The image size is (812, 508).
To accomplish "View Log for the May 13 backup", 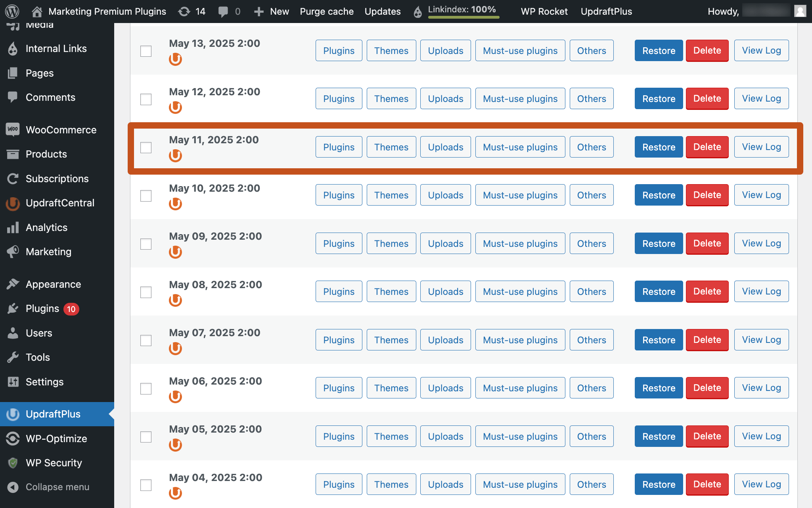I will pyautogui.click(x=761, y=50).
